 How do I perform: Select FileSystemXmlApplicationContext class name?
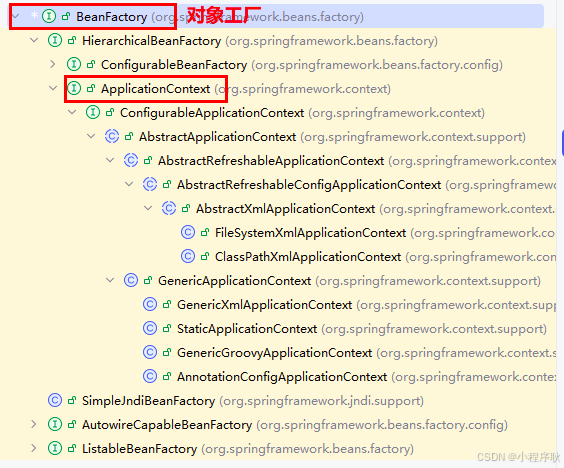tap(310, 233)
